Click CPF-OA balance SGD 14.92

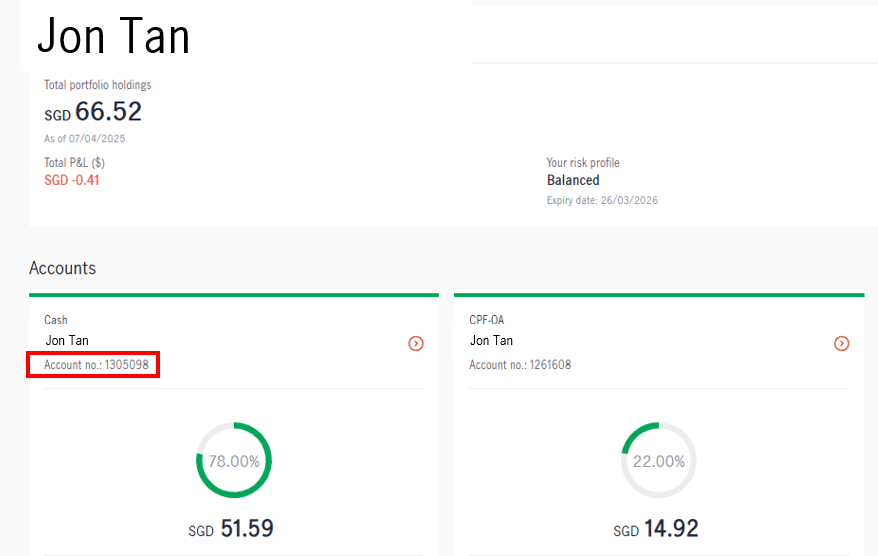(x=656, y=529)
